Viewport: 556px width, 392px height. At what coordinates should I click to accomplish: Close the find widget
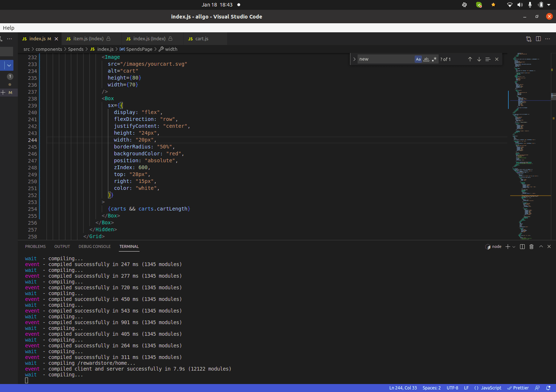(x=497, y=59)
